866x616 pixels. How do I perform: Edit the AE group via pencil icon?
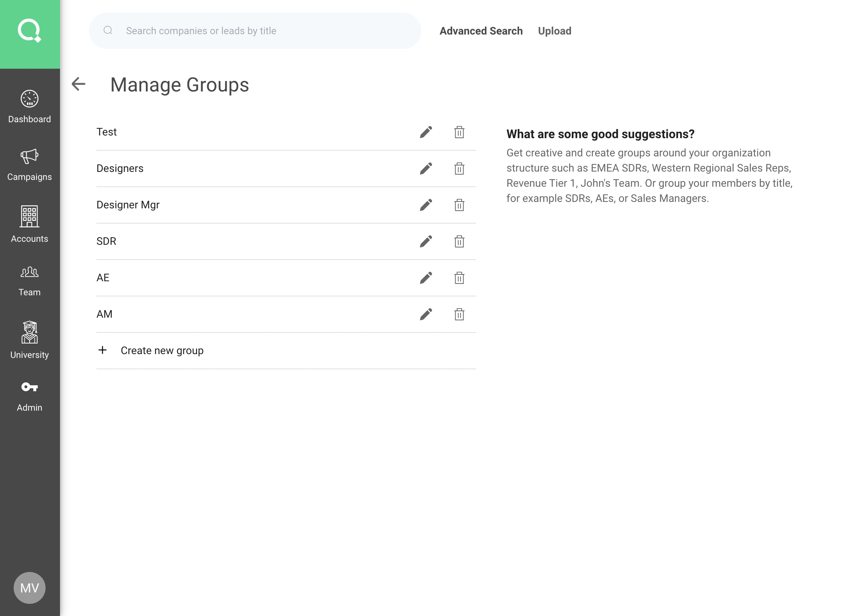[x=426, y=278]
